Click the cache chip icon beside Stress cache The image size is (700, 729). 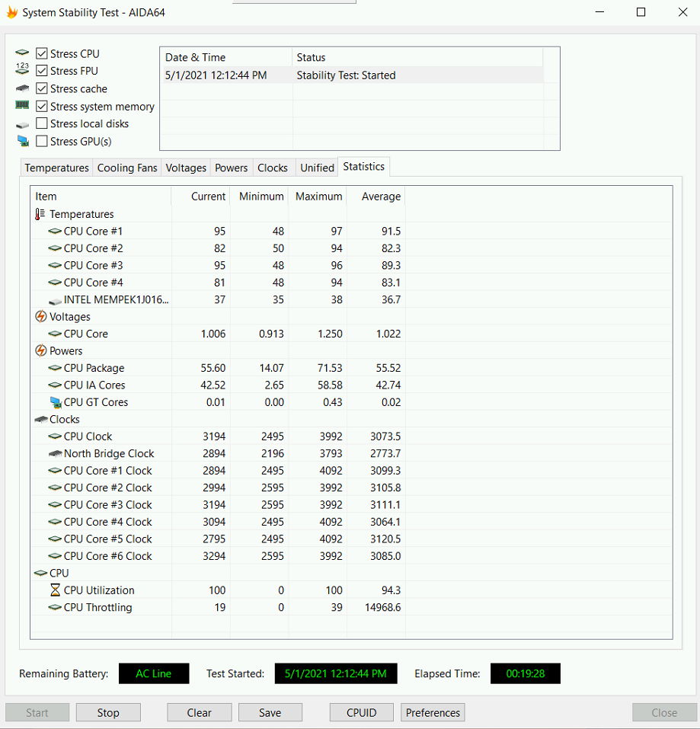[22, 88]
